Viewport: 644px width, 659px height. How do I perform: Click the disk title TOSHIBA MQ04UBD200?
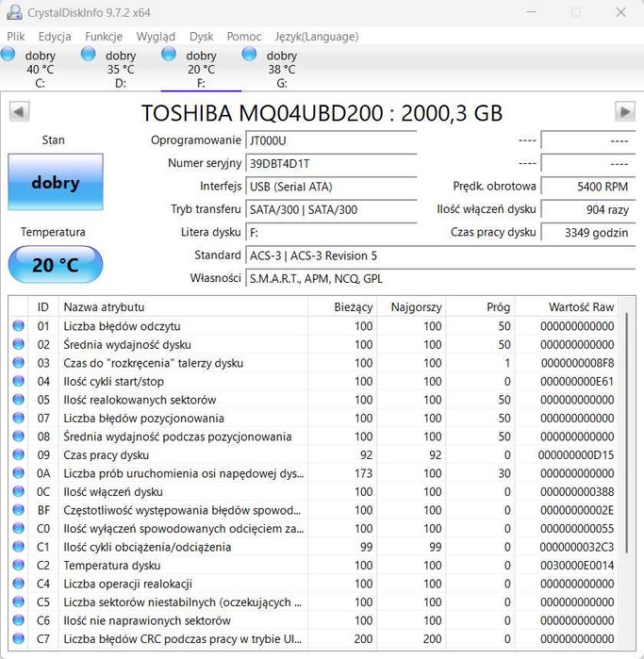pos(262,112)
